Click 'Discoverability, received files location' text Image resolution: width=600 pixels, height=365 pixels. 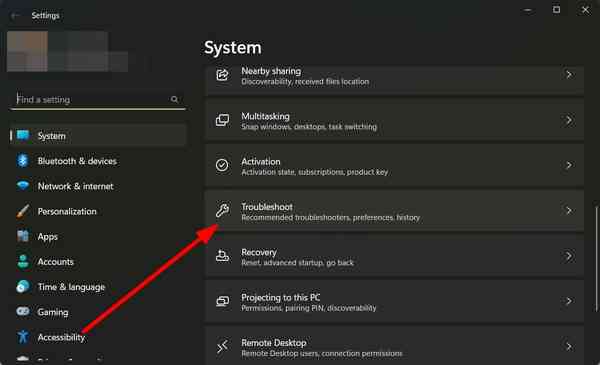tap(305, 82)
